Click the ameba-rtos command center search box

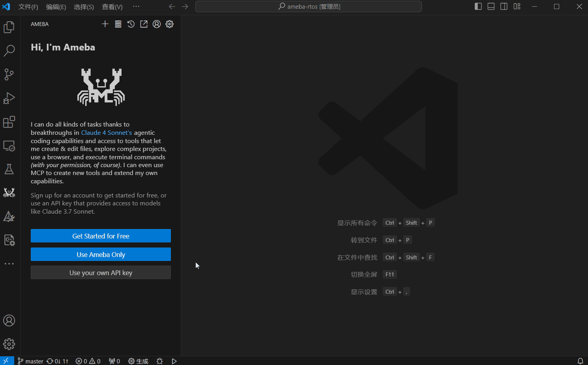click(308, 7)
